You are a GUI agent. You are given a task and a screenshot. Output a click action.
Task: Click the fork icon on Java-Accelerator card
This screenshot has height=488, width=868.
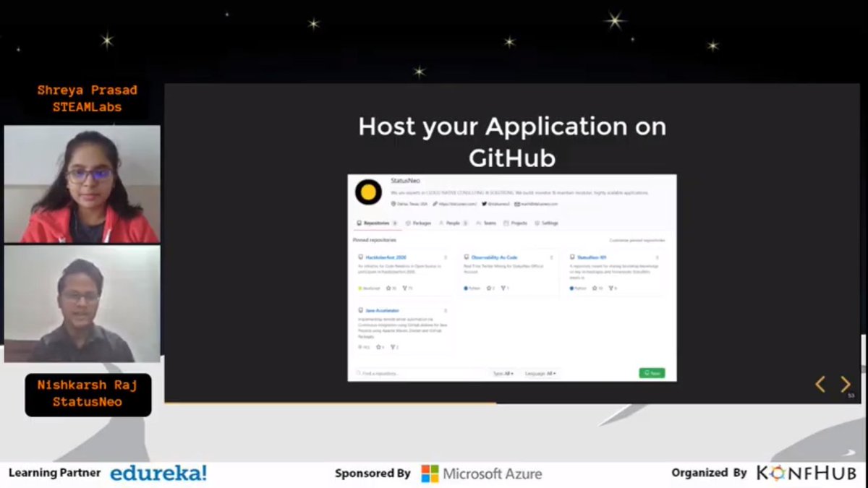click(x=393, y=347)
